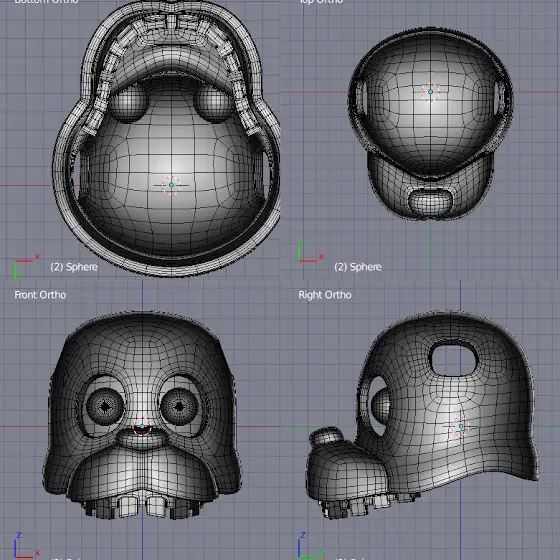Click the X/Y axis gizmo in top-view viewport

(x=310, y=249)
